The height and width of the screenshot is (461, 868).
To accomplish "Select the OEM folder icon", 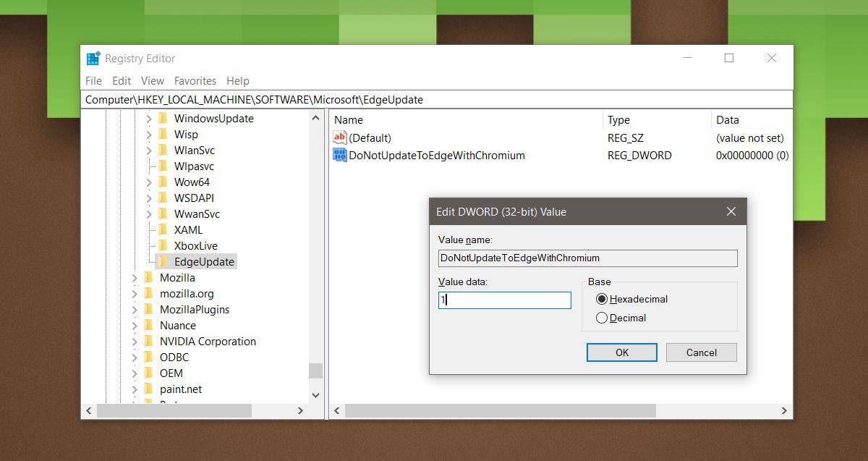I will pyautogui.click(x=148, y=373).
